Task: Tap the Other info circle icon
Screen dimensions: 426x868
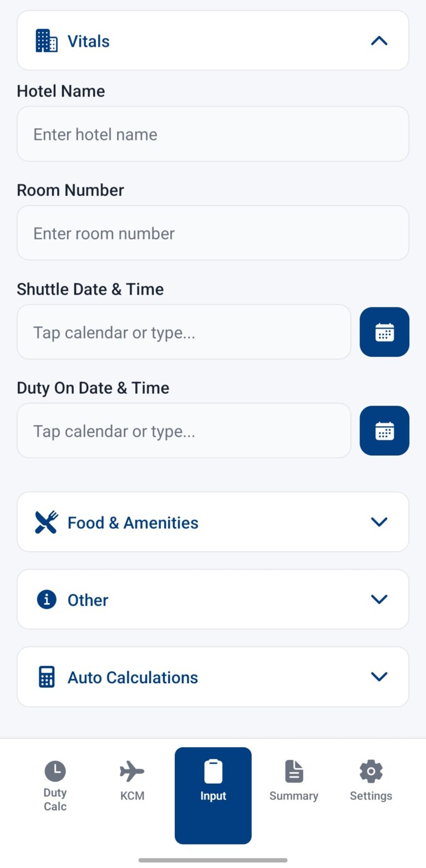Action: pyautogui.click(x=47, y=599)
